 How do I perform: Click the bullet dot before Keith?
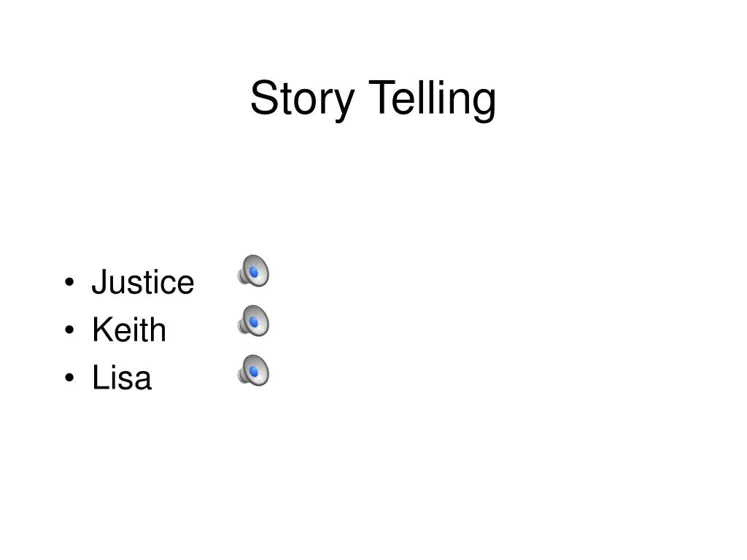point(69,330)
